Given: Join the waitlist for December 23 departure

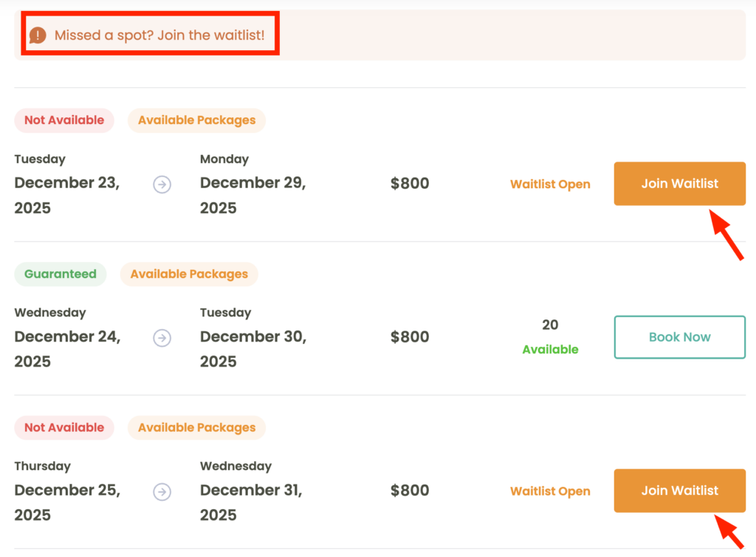Looking at the screenshot, I should tap(679, 184).
